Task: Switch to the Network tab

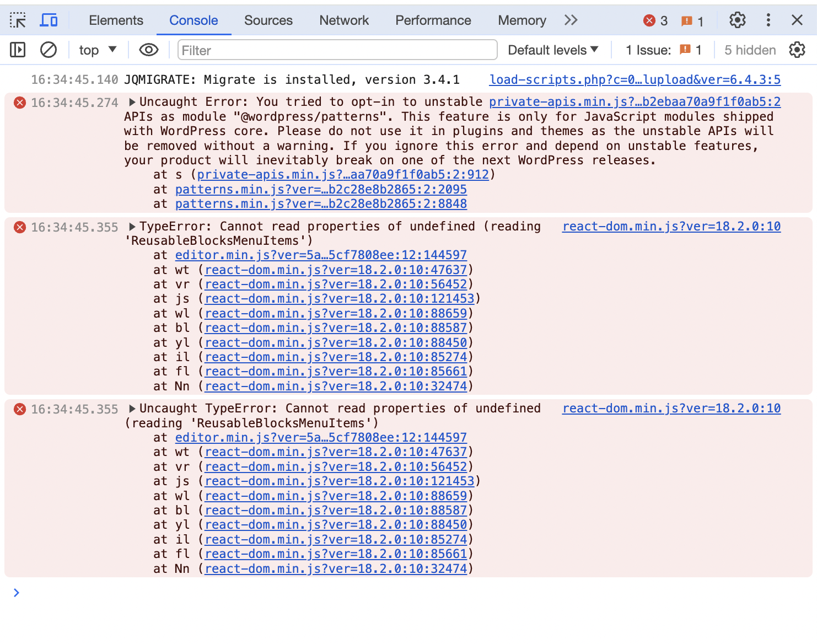Action: pos(343,20)
